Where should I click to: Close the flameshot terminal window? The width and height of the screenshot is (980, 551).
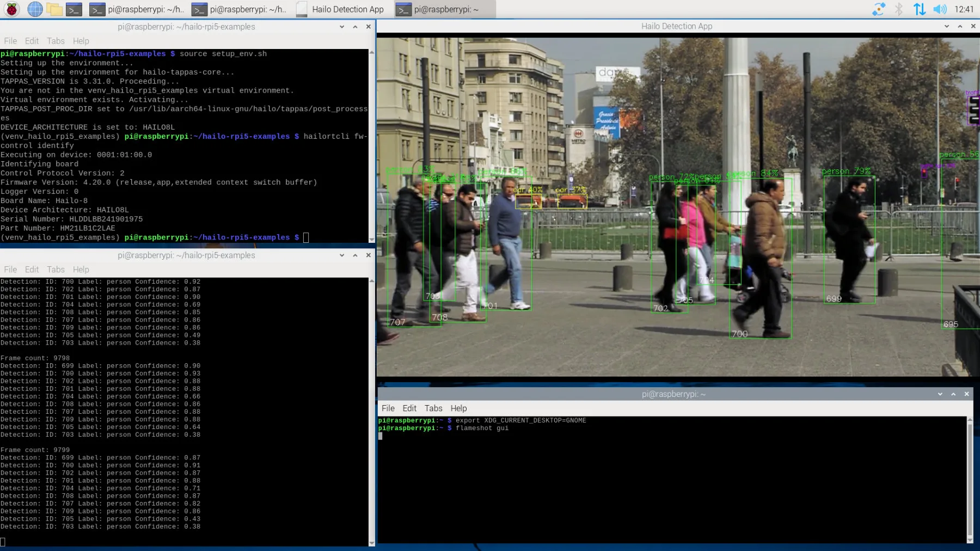pyautogui.click(x=967, y=394)
